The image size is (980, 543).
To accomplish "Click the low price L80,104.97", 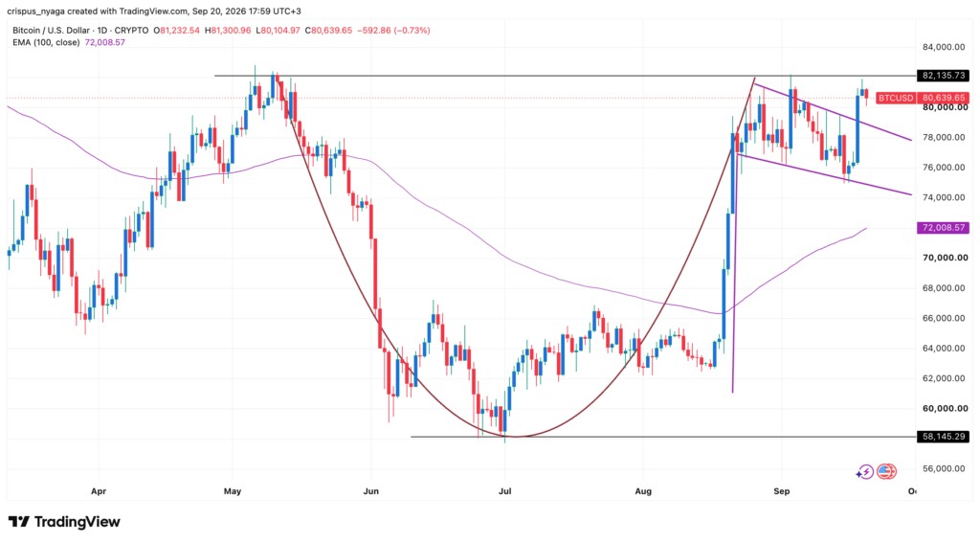I will click(278, 30).
